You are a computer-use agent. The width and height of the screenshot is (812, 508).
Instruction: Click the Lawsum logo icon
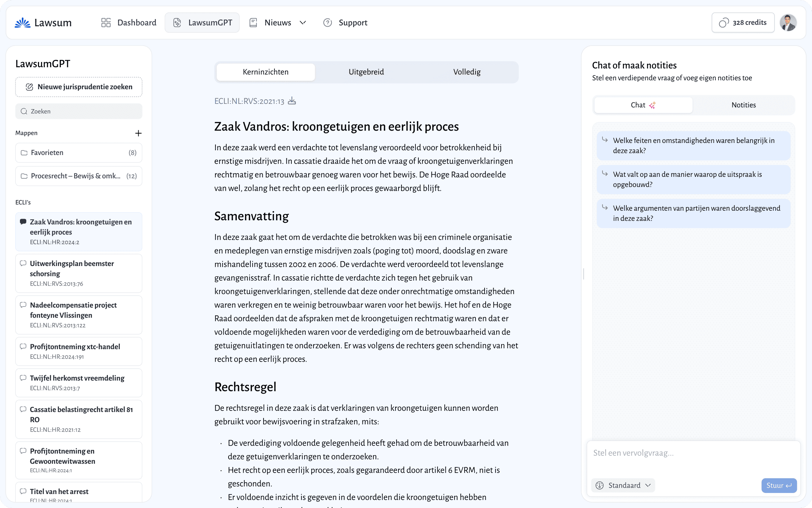[23, 23]
